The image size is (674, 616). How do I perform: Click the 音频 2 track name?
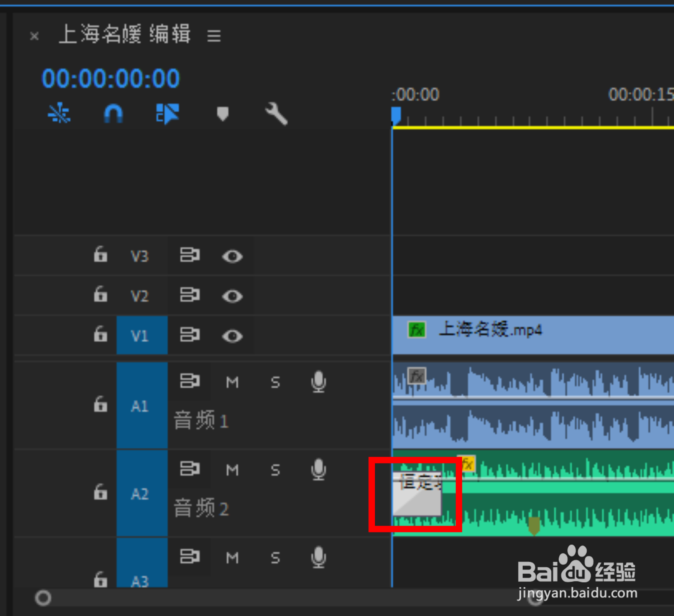tap(201, 508)
